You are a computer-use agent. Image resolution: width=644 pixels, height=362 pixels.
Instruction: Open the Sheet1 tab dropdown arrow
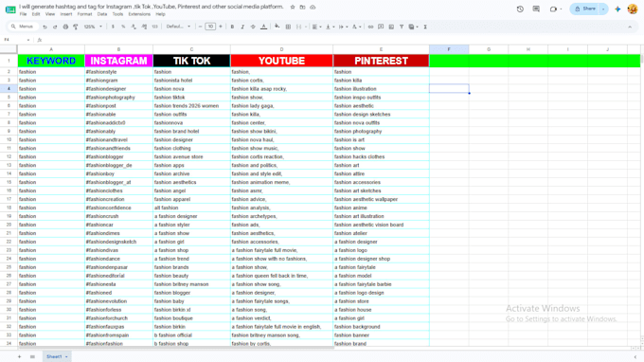[x=66, y=356]
